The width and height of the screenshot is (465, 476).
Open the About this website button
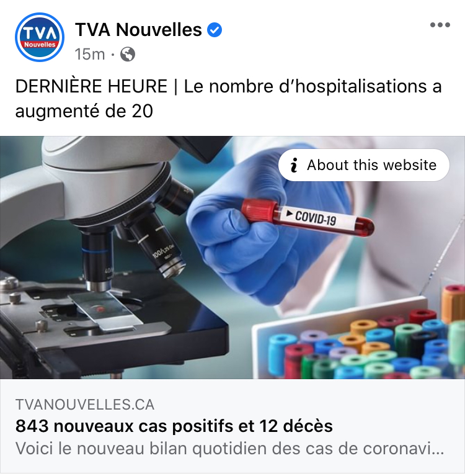point(364,165)
